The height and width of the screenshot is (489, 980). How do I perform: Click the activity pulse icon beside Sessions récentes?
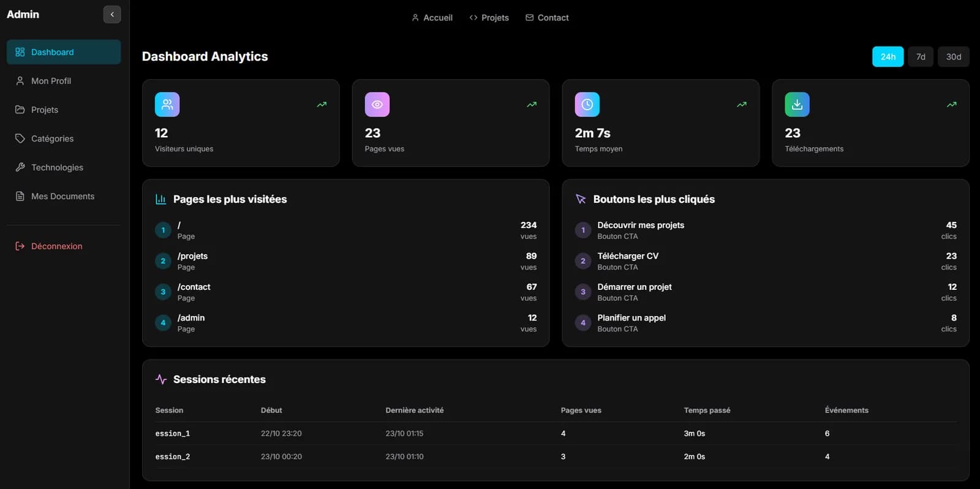point(161,379)
